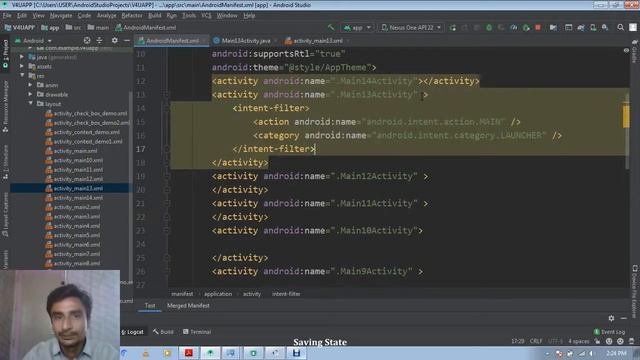This screenshot has width=640, height=360.
Task: Toggle the Resource Manager side tab
Action: tap(5, 105)
